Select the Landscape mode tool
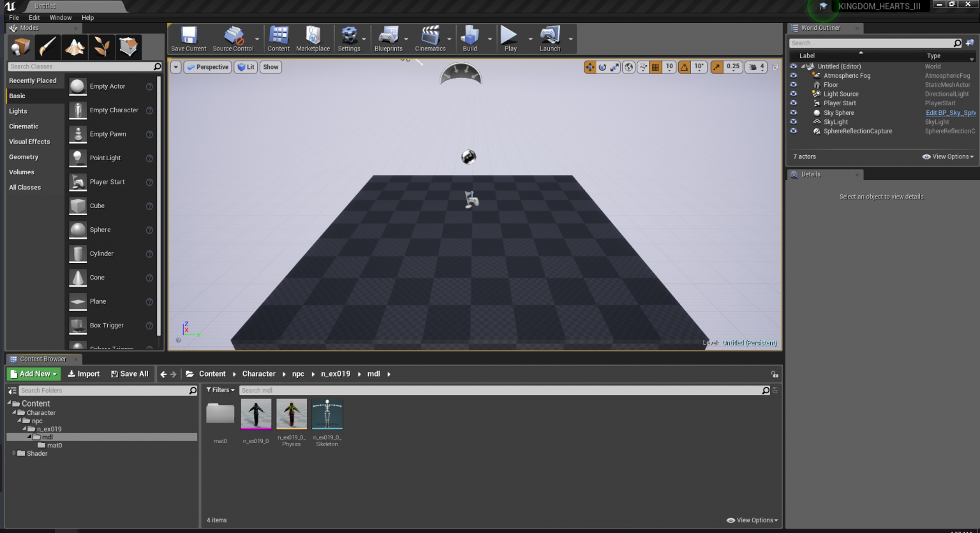This screenshot has height=533, width=980. (73, 47)
